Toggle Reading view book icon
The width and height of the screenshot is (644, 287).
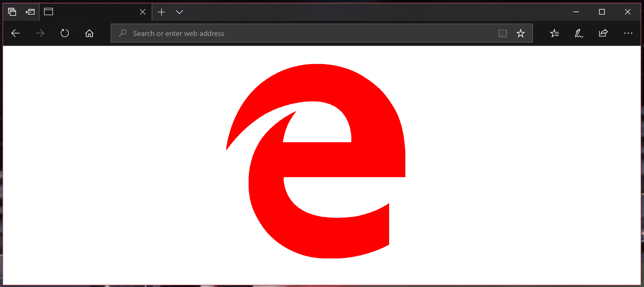tap(502, 33)
